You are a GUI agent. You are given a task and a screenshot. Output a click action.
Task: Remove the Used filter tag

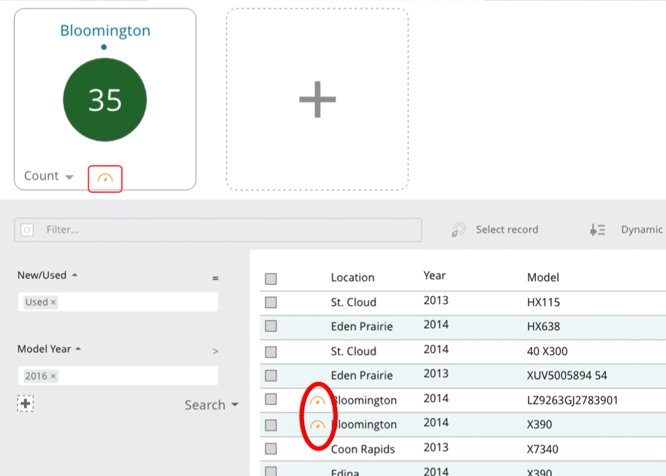click(x=54, y=302)
